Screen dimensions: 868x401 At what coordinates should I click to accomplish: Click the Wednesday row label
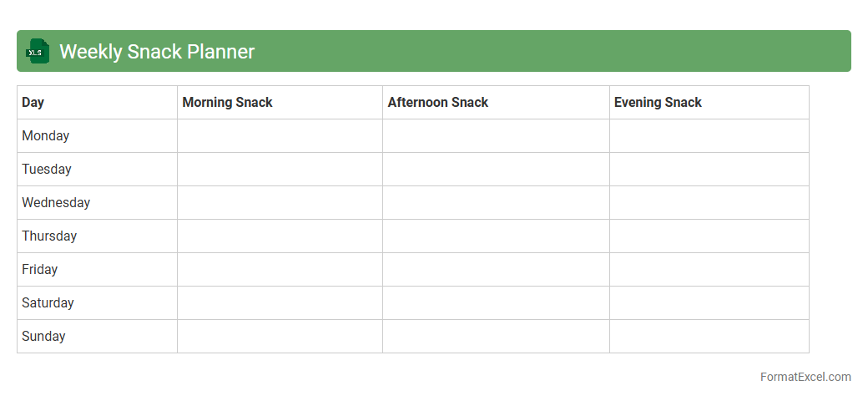click(x=56, y=203)
